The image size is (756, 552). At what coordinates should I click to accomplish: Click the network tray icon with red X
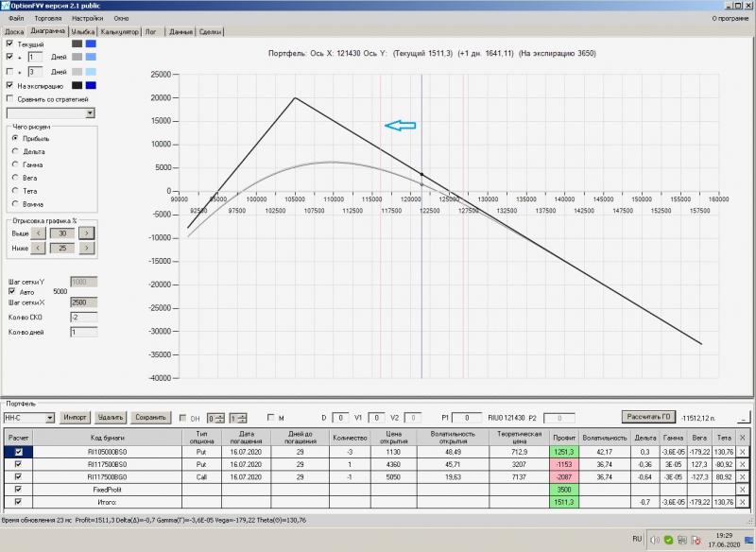[x=696, y=540]
